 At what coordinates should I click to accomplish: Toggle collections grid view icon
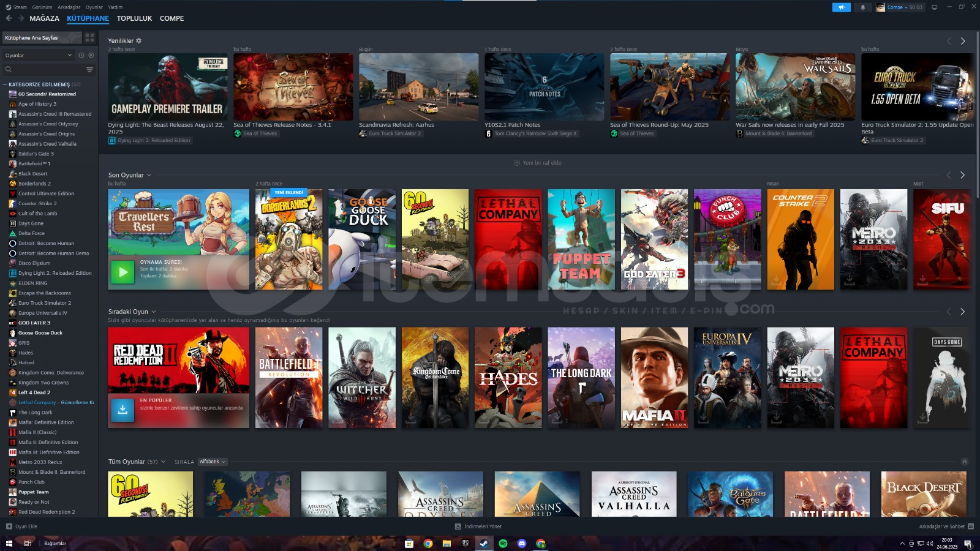(89, 37)
